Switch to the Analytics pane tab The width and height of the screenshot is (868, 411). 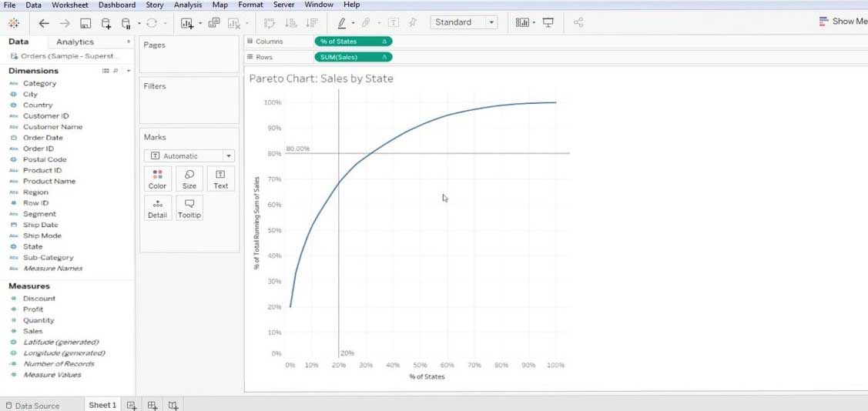coord(75,42)
